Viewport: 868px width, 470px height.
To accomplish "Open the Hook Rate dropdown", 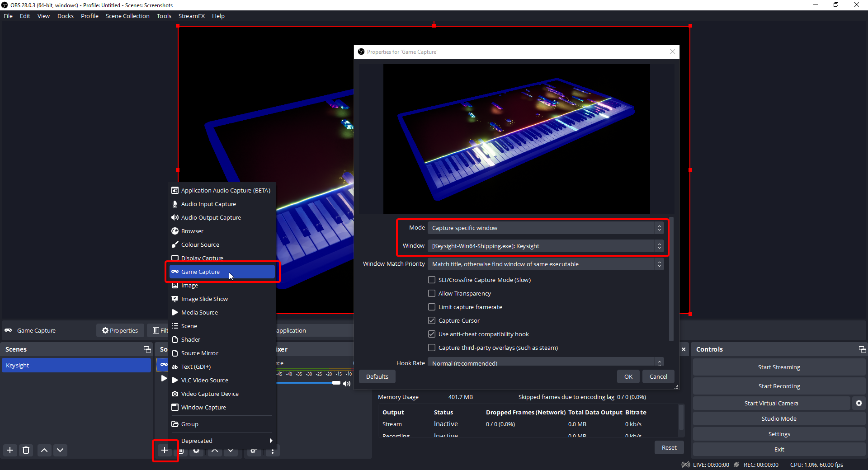I will coord(546,362).
